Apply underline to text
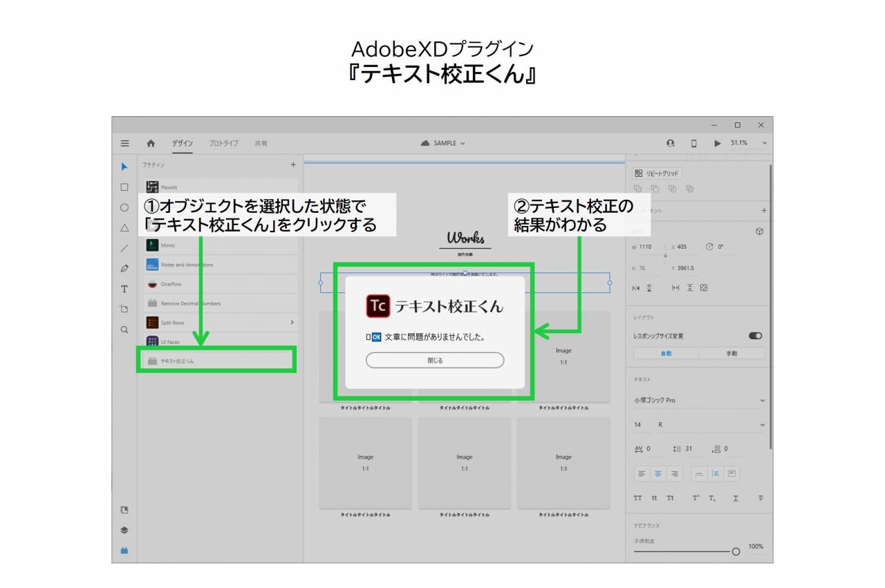Viewport: 885px width, 588px height. pyautogui.click(x=736, y=497)
